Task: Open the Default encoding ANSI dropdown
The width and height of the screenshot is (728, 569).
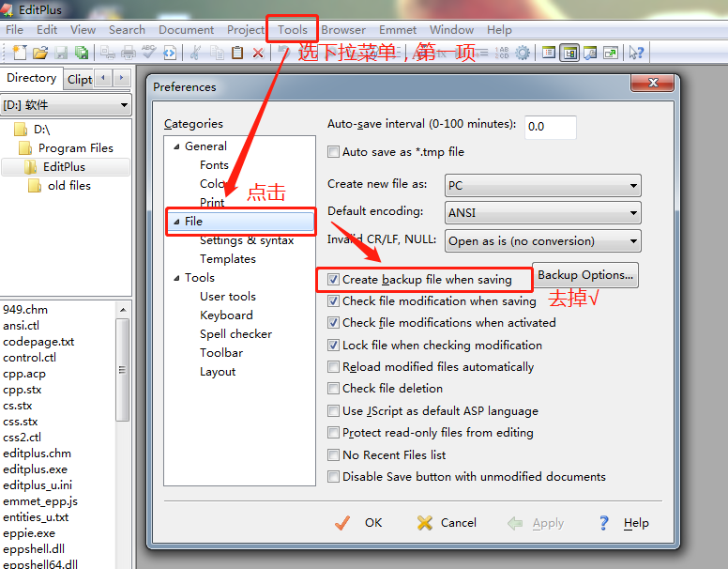Action: click(x=543, y=213)
